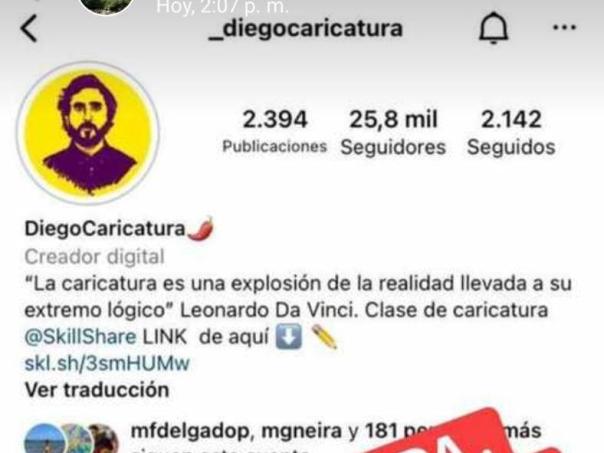Tap the pencil emoji in bio
The image size is (604, 453).
pos(324,337)
